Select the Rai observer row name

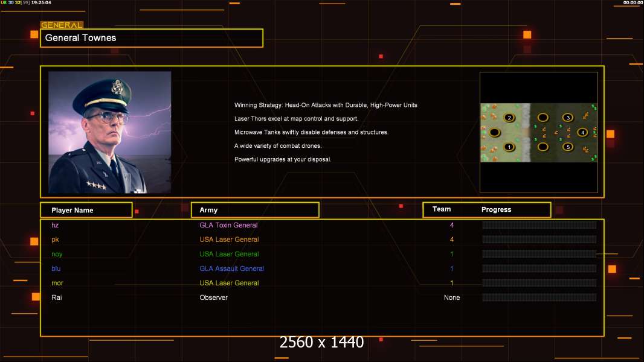57,297
